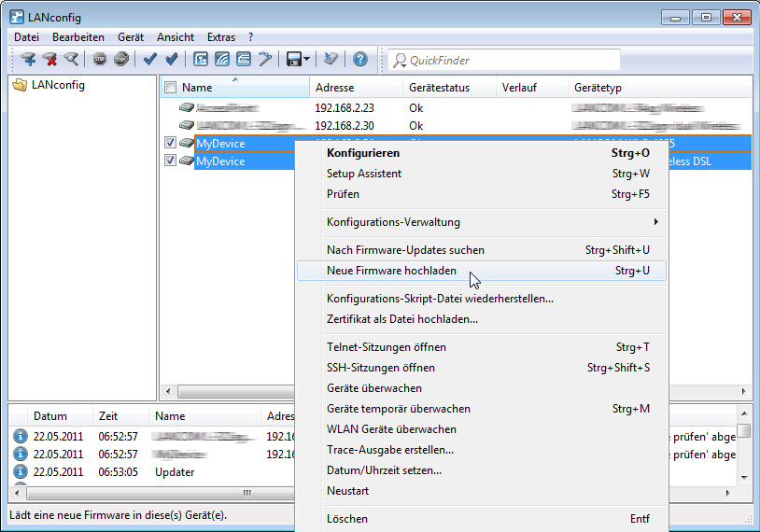Sort the device list by Gerätestatus column
The height and width of the screenshot is (532, 760).
coord(439,88)
